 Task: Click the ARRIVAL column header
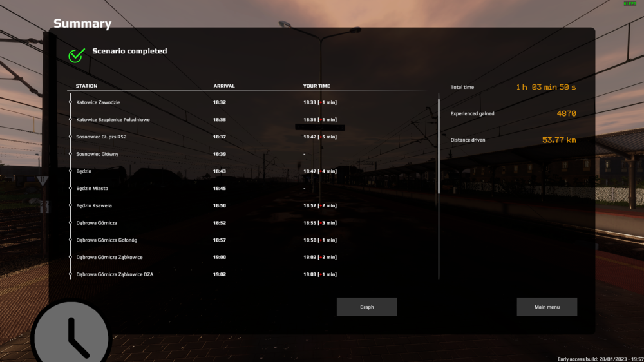[x=224, y=86]
